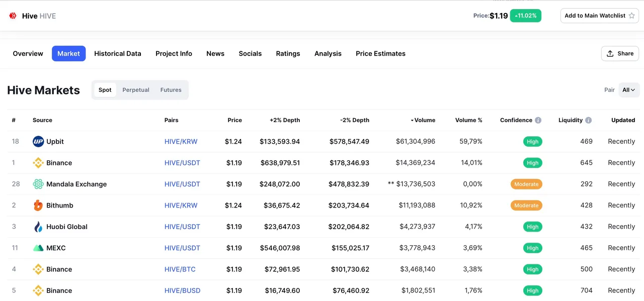Click the share arrow icon
Screen dimensions: 644x301
(x=610, y=53)
